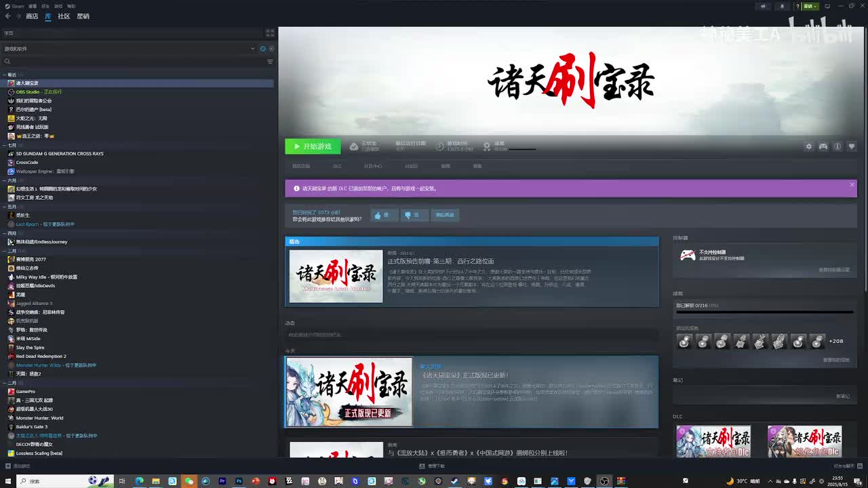868x488 pixels.
Task: Select CrossCode in library list
Action: (x=138, y=163)
